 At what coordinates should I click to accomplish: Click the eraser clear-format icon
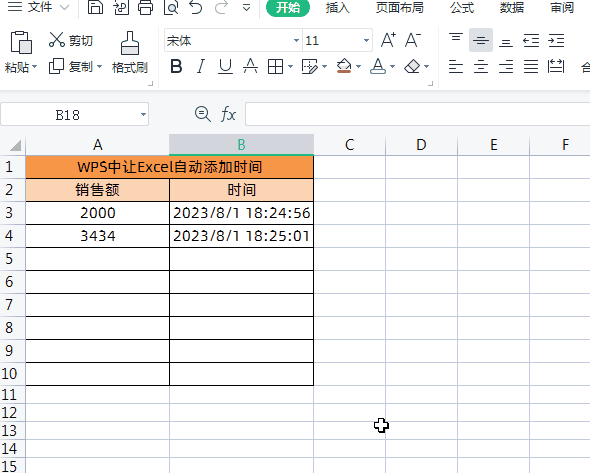pyautogui.click(x=412, y=67)
